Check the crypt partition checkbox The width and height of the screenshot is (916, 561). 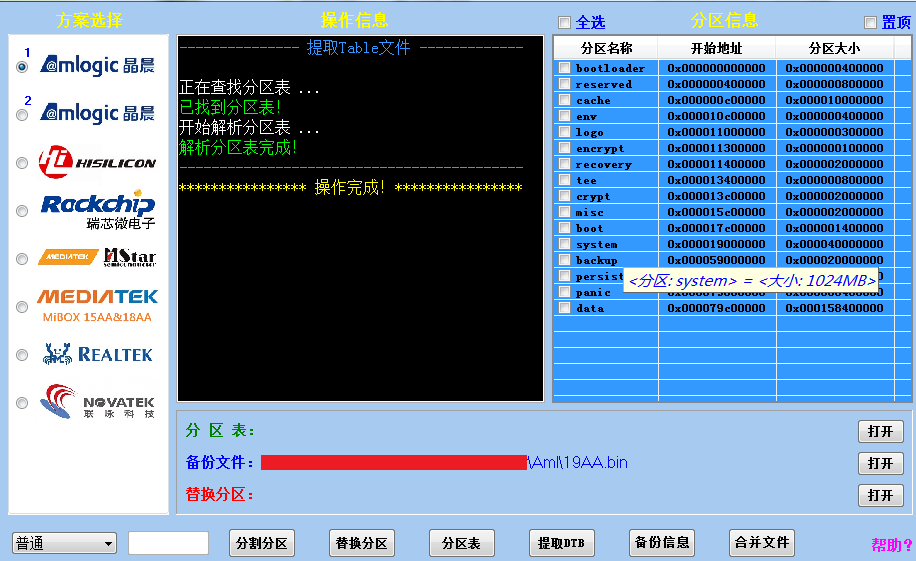click(x=564, y=196)
